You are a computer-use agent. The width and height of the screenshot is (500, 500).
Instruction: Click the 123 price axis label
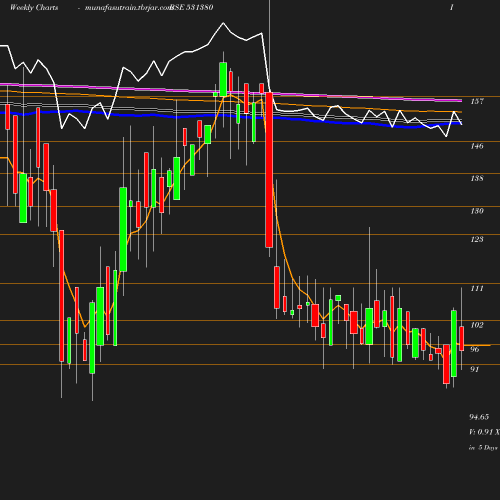pyautogui.click(x=477, y=239)
